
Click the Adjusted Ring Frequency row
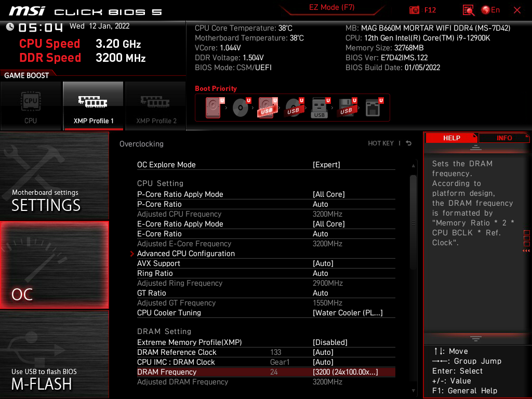pyautogui.click(x=266, y=283)
